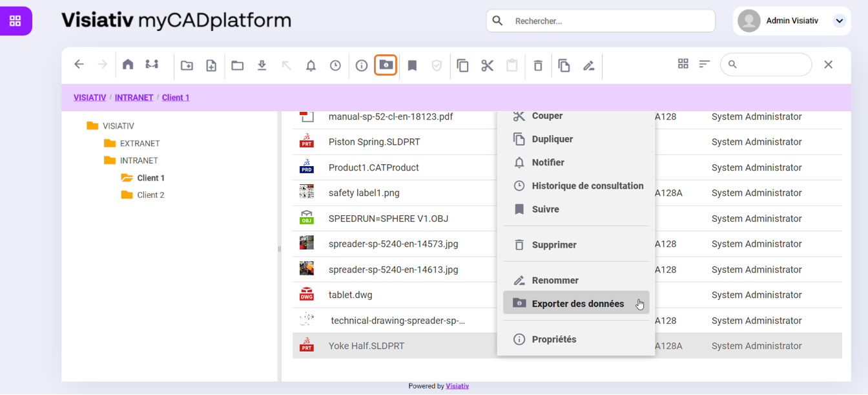Screen dimensions: 868x395
Task: Choose Renommer in the context menu
Action: click(555, 281)
